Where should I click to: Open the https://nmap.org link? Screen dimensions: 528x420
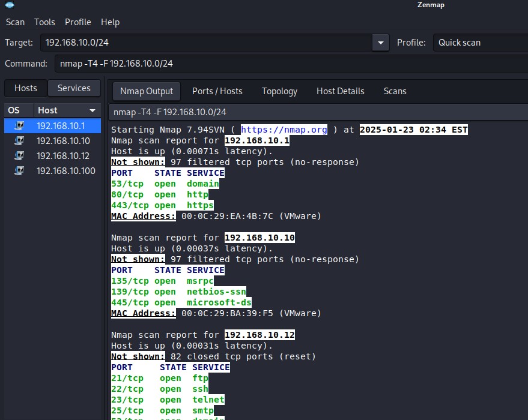click(x=284, y=130)
